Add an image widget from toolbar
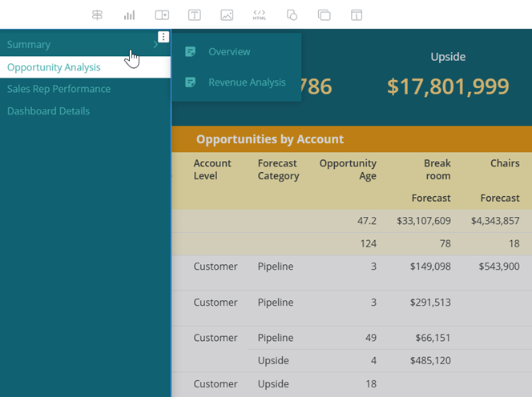This screenshot has width=532, height=397. [227, 15]
